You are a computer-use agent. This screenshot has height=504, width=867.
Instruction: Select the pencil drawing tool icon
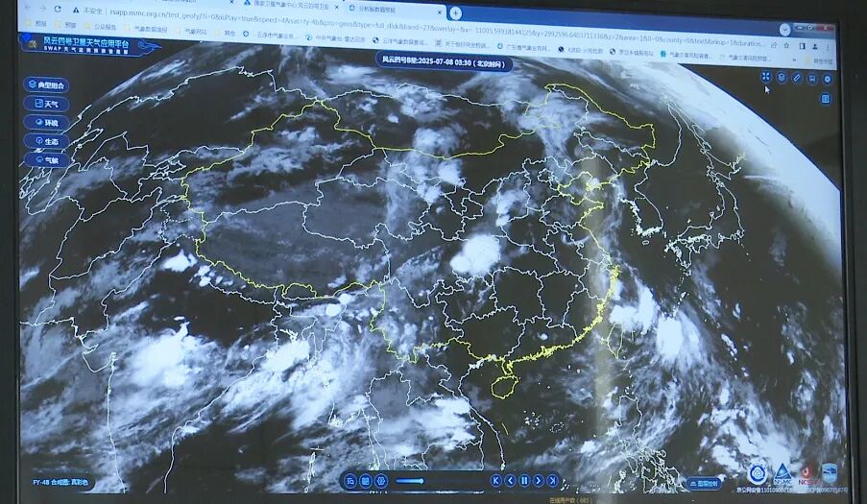(x=797, y=78)
